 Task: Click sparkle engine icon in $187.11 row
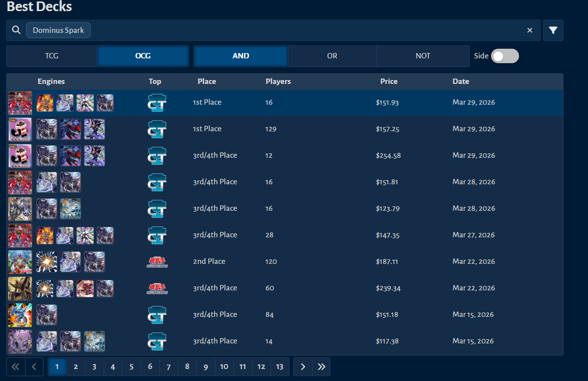tap(47, 262)
